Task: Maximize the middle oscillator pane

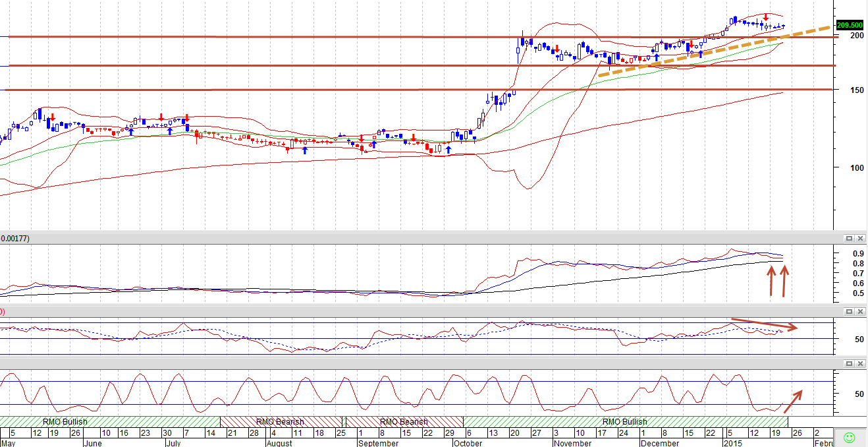Action: click(x=849, y=310)
